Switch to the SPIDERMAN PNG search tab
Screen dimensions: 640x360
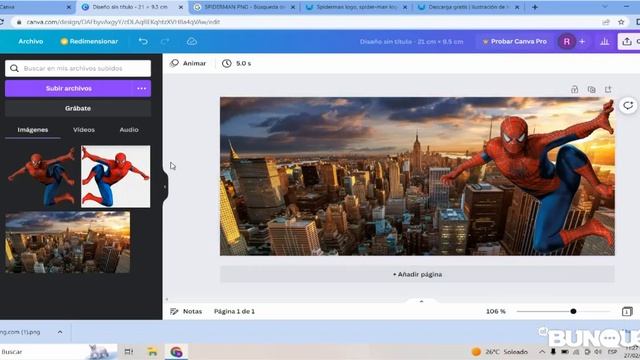coord(244,7)
